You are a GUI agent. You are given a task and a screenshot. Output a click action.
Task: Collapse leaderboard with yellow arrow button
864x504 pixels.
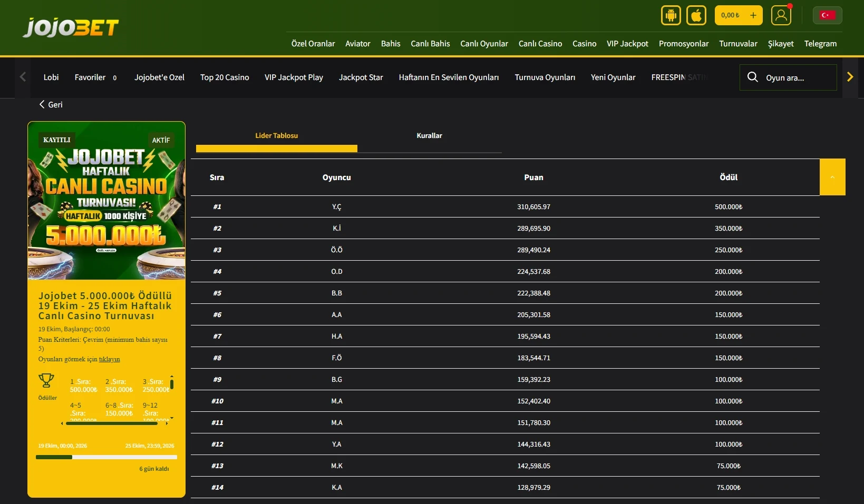[832, 177]
